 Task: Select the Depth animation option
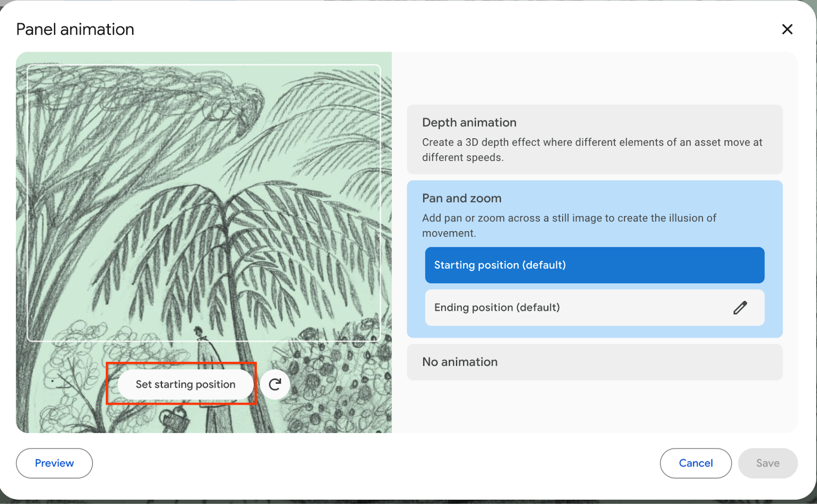pyautogui.click(x=594, y=139)
